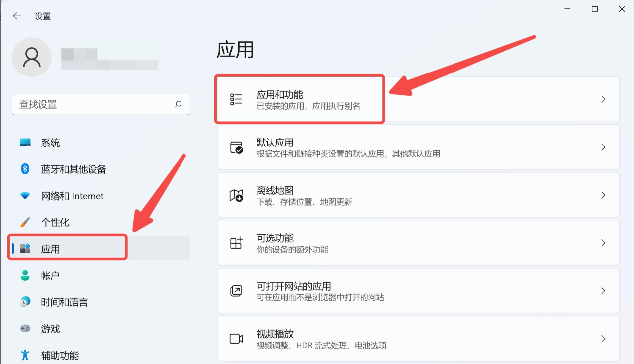Select 辅助功能 at the bottom of sidebar
This screenshot has height=364, width=634.
pos(60,355)
